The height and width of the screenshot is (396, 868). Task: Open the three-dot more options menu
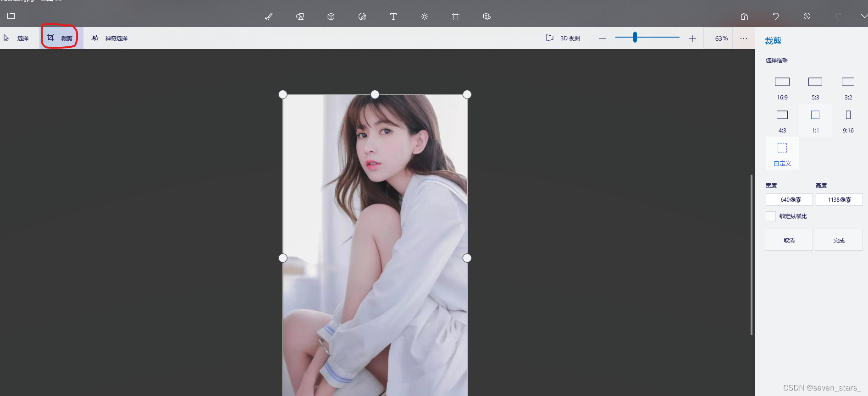coord(744,38)
